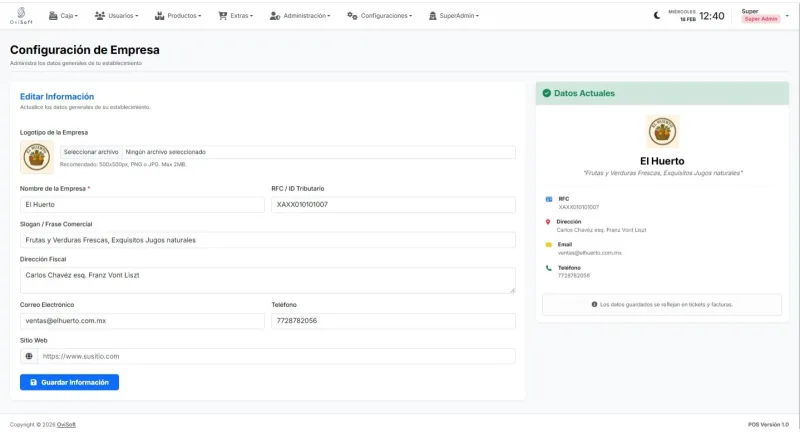Click the globe icon beside Sitio Web
This screenshot has width=800, height=432.
pos(29,356)
